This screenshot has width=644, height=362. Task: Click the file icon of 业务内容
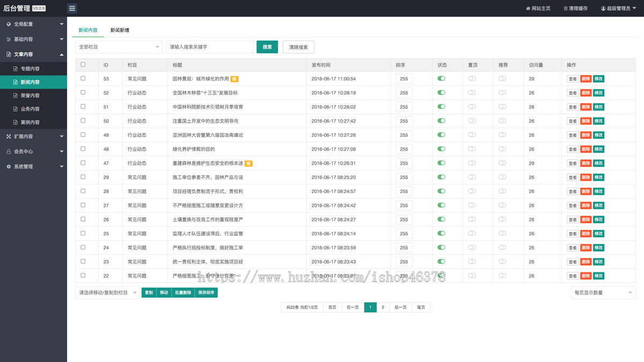coord(16,109)
